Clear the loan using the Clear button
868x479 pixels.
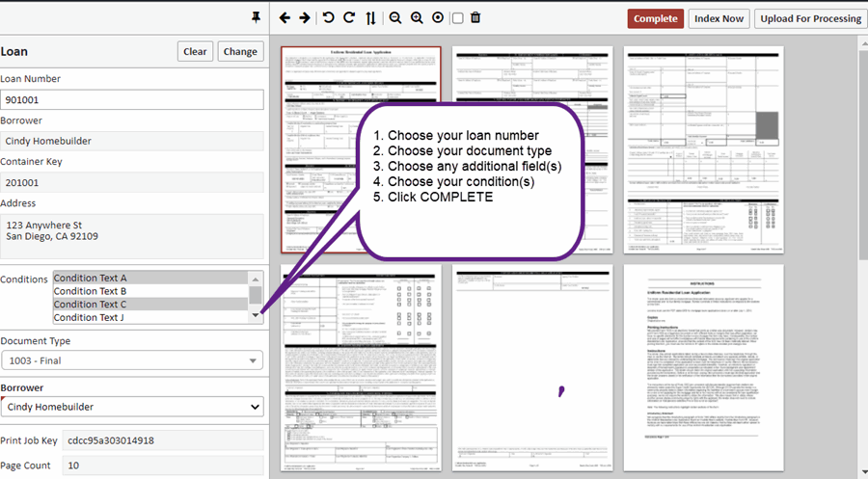(195, 52)
